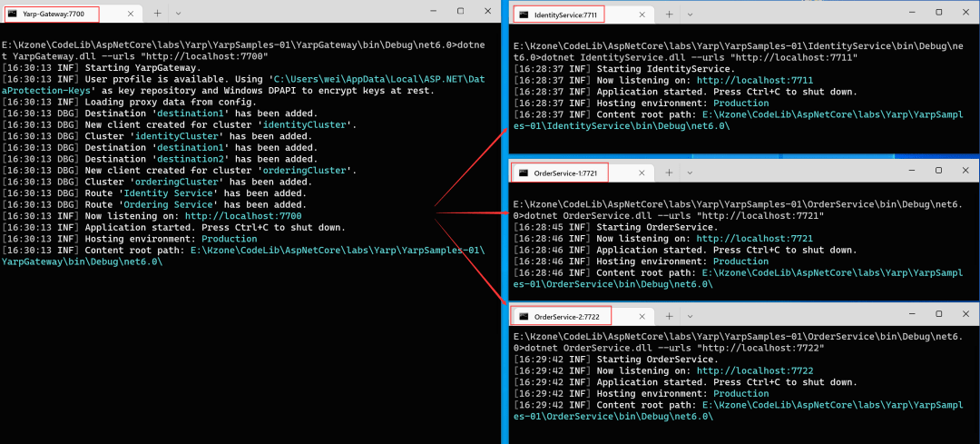Close the Yarp-Gateway:7700 tab
Image resolution: width=980 pixels, height=444 pixels.
click(132, 13)
